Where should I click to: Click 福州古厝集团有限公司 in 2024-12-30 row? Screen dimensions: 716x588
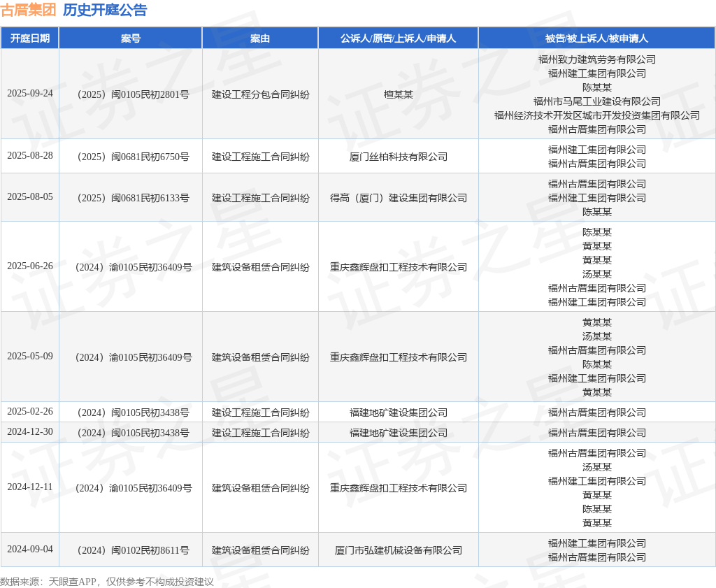(x=597, y=433)
